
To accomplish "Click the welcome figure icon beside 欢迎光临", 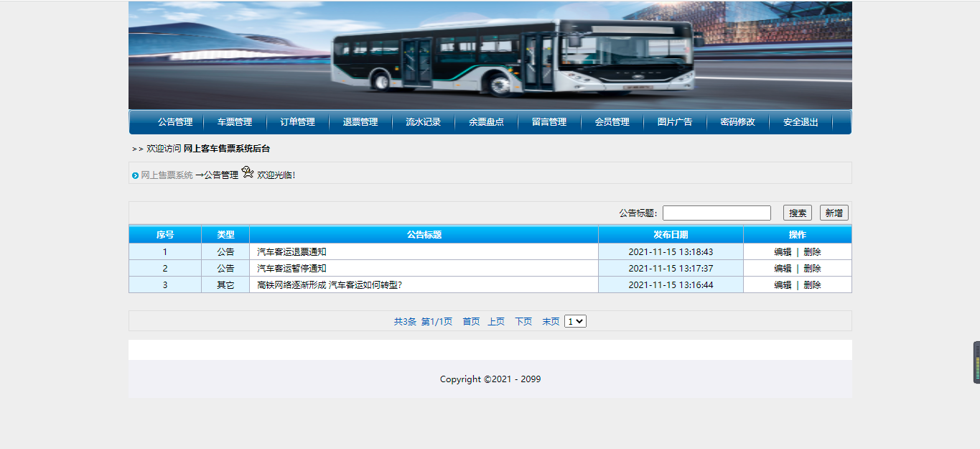I will click(248, 172).
